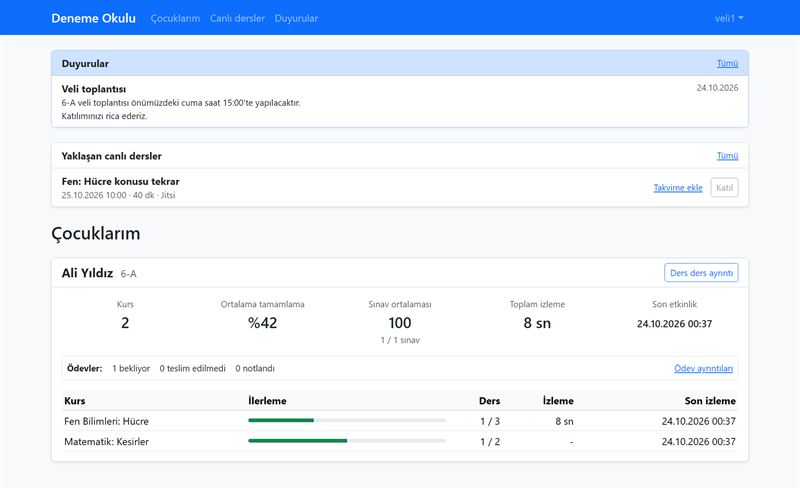
Task: Open the Ödev ayrıntıları link
Action: pos(703,369)
